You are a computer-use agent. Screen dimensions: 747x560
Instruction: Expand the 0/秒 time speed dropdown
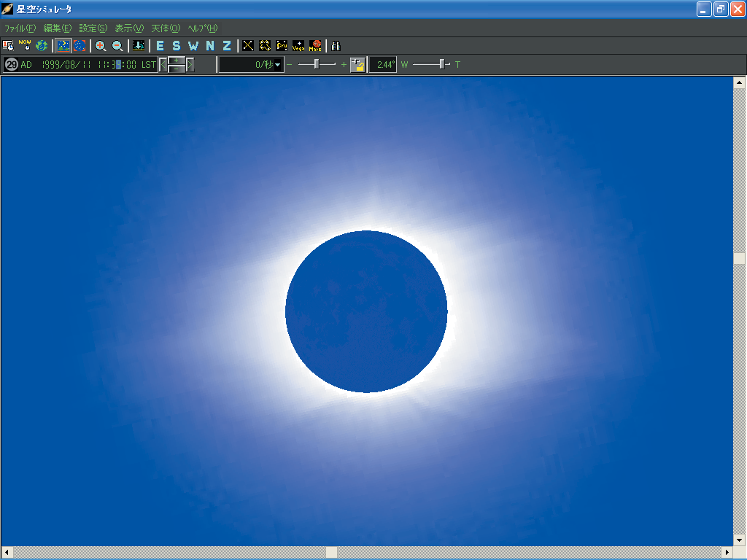point(278,65)
